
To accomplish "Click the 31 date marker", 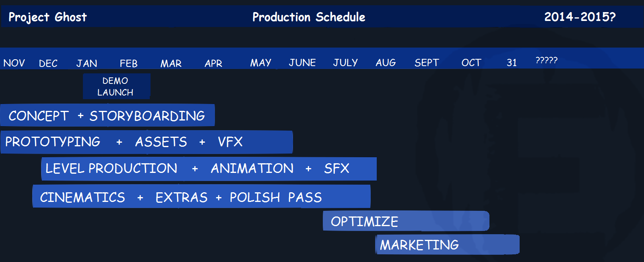I will [512, 63].
